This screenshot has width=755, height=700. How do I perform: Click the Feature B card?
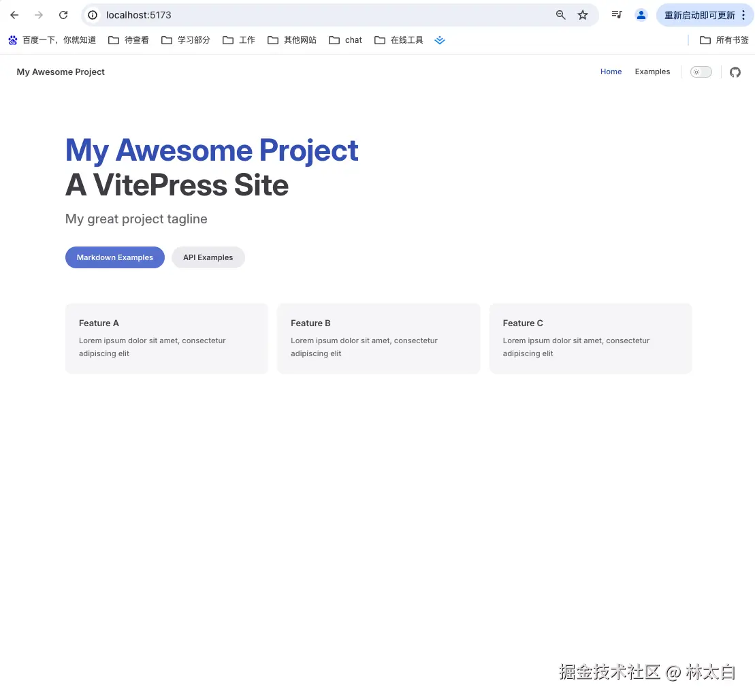click(379, 338)
